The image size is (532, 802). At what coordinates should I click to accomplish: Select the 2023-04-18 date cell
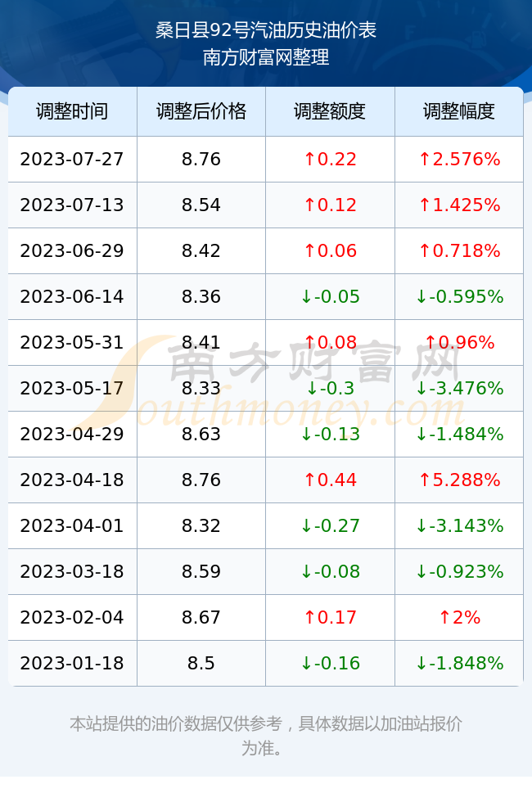coord(72,480)
